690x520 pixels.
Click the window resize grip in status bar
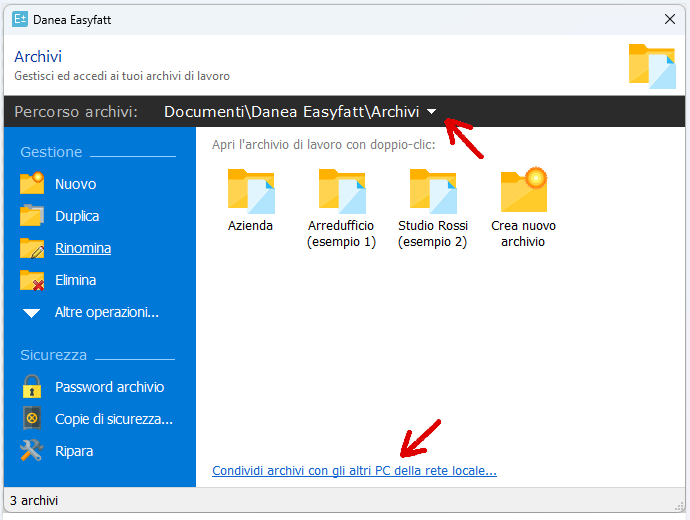[679, 507]
